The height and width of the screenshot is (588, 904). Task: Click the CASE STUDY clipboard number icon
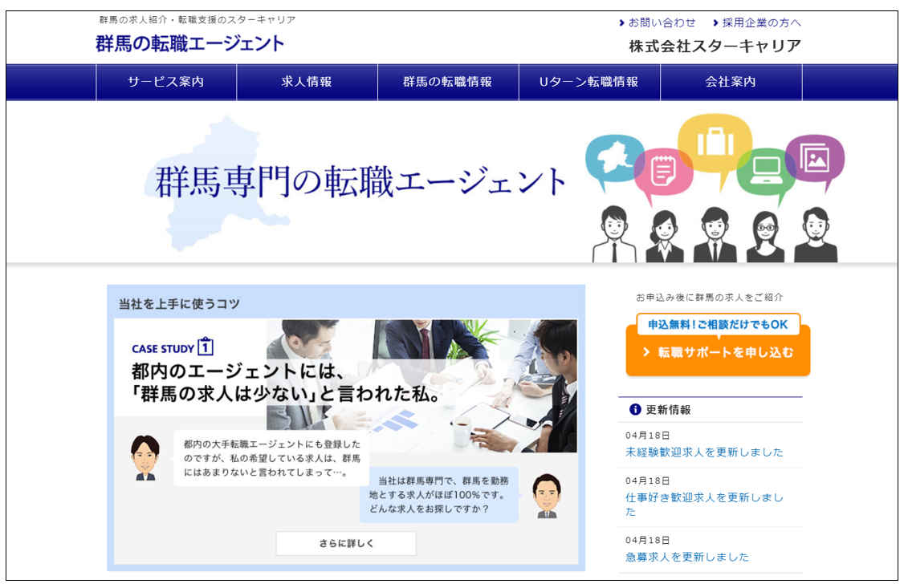[206, 347]
